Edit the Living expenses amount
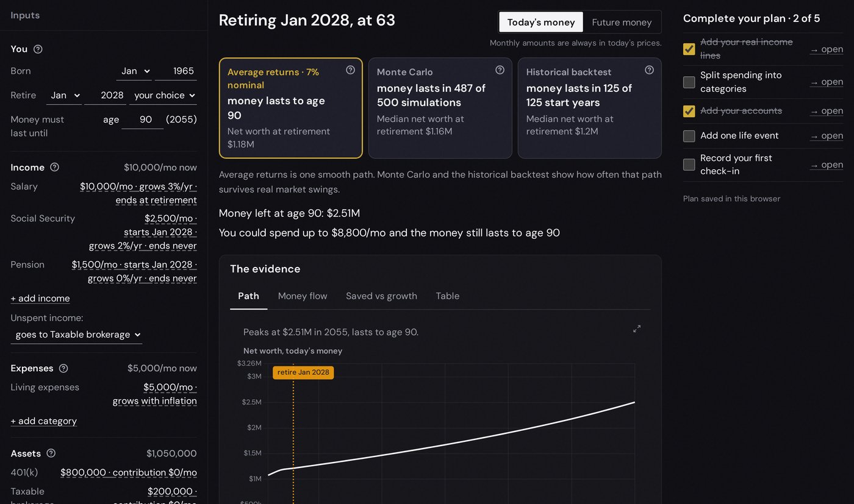 pos(155,394)
